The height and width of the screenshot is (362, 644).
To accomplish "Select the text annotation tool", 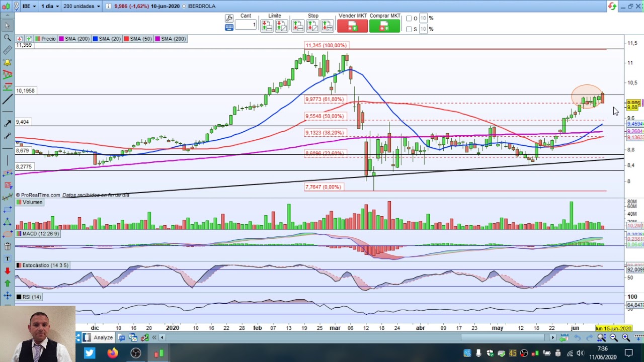I will tap(7, 258).
